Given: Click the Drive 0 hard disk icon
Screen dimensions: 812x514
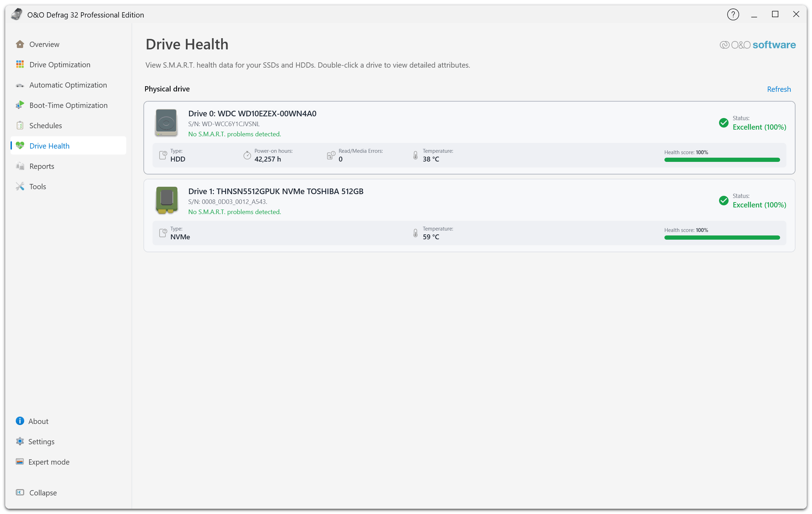Looking at the screenshot, I should 166,123.
